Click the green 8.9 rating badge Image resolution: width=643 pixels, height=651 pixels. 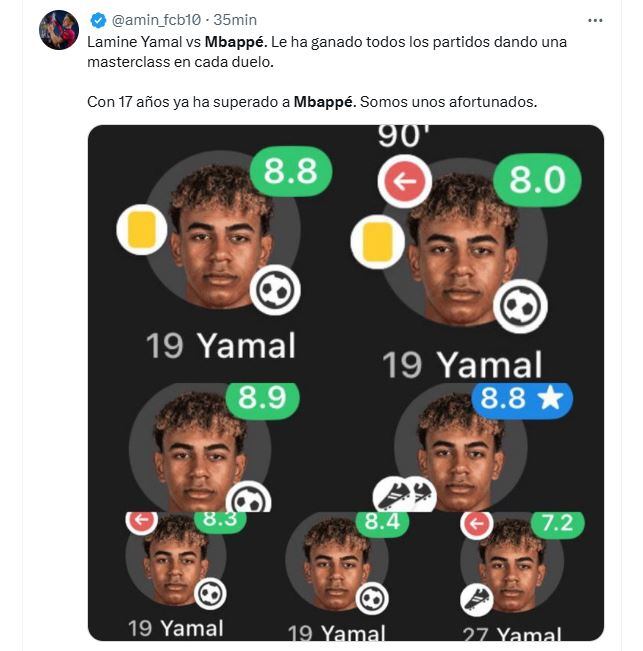click(262, 399)
